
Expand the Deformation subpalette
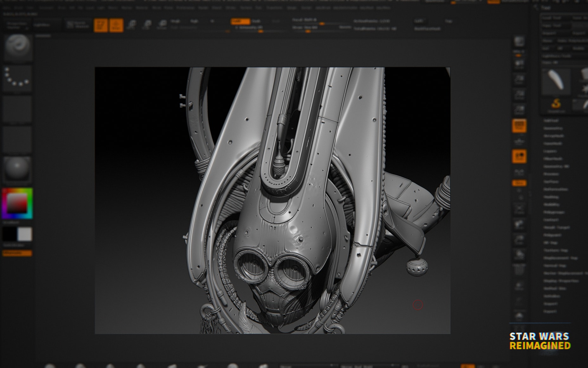click(x=556, y=189)
